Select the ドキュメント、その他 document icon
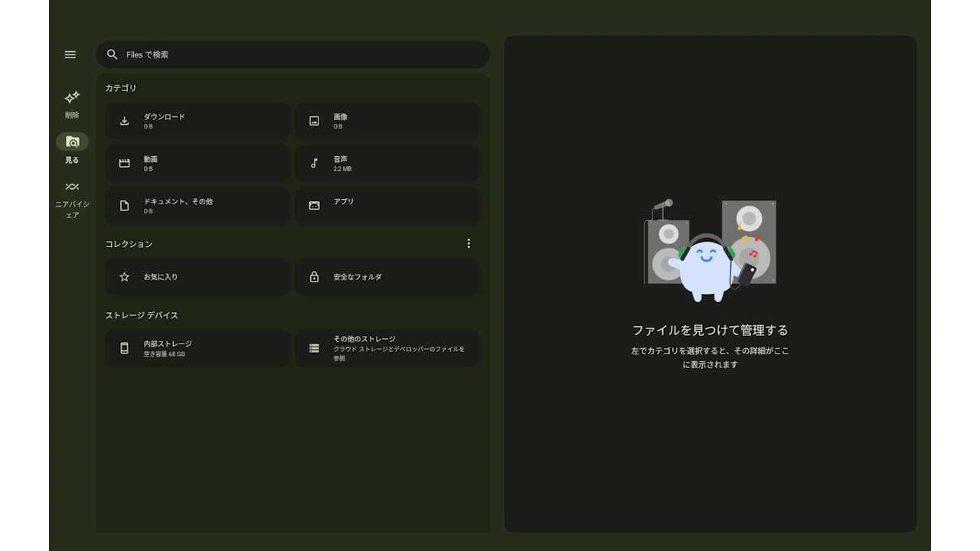The image size is (980, 551). click(x=124, y=205)
